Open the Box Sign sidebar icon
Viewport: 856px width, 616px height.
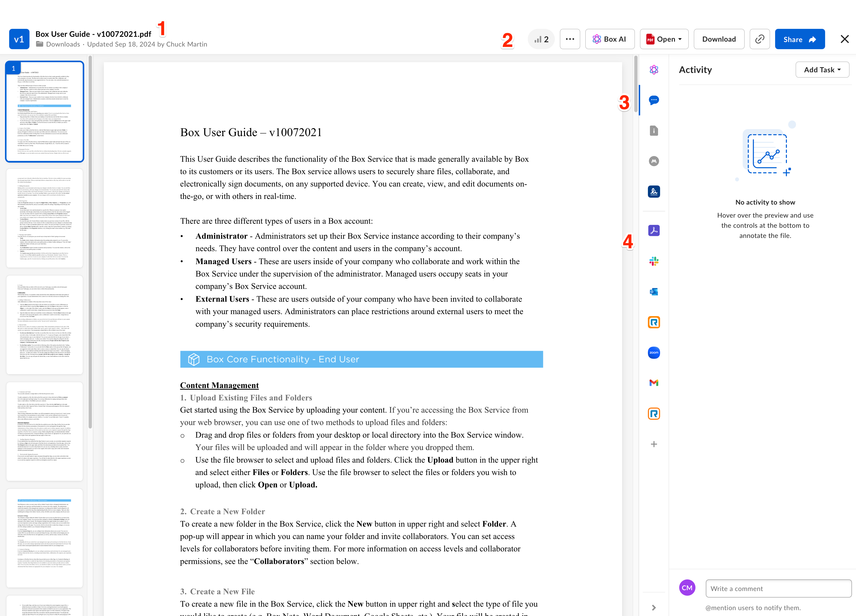[x=654, y=192]
